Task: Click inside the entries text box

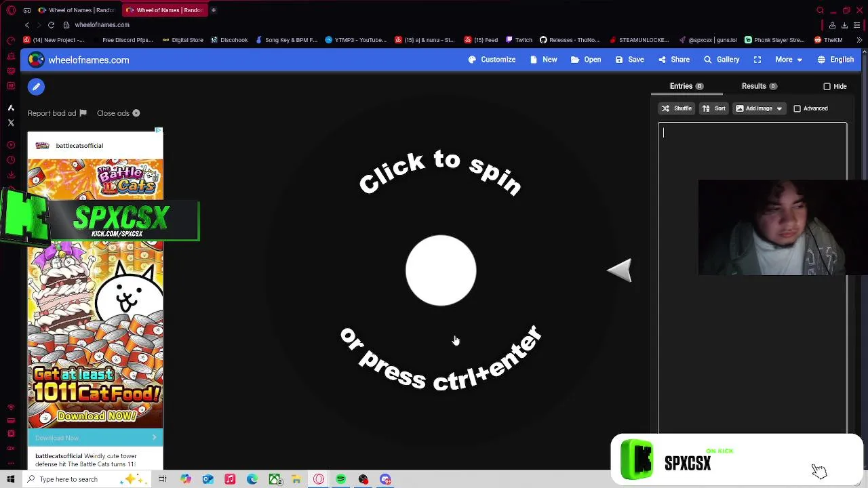Action: tap(752, 278)
